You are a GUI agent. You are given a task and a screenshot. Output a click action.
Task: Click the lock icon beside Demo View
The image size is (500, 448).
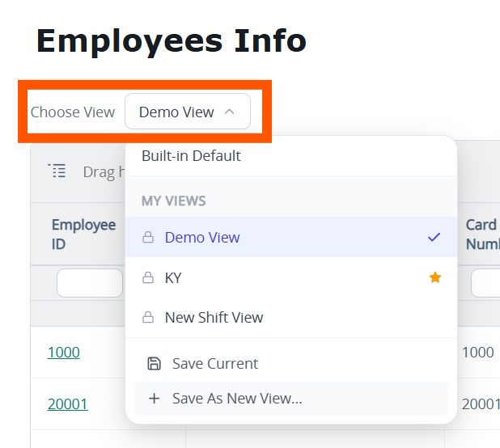(148, 237)
